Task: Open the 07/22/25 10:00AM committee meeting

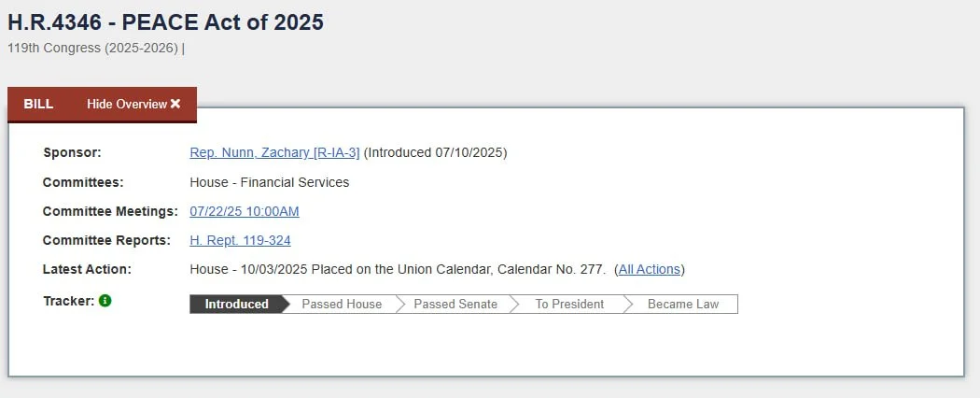Action: [245, 211]
